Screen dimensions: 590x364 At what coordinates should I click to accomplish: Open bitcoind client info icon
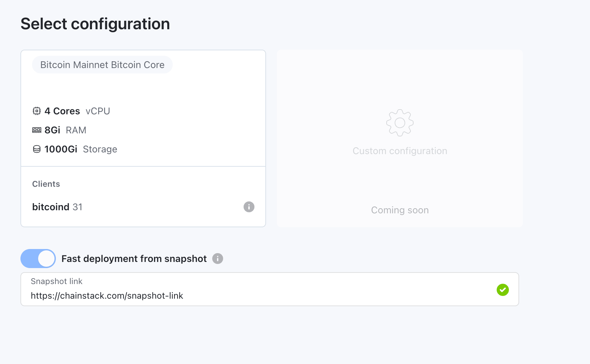pos(249,207)
